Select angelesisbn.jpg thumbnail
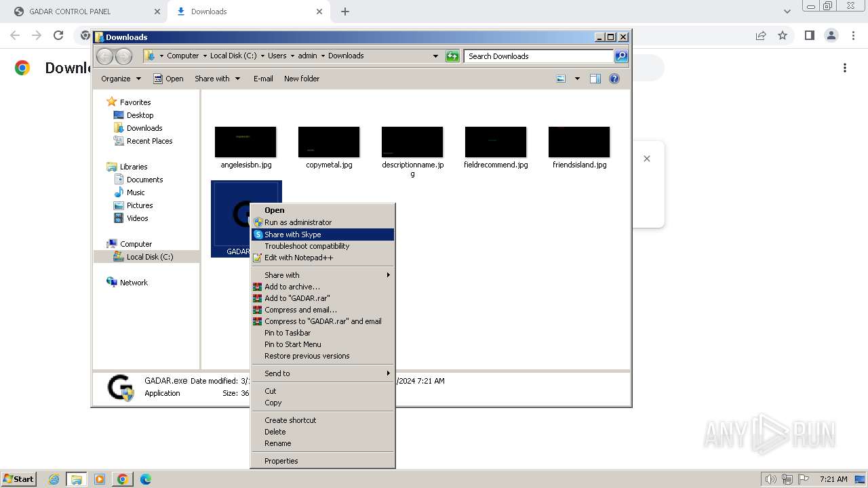This screenshot has width=868, height=488. [245, 142]
